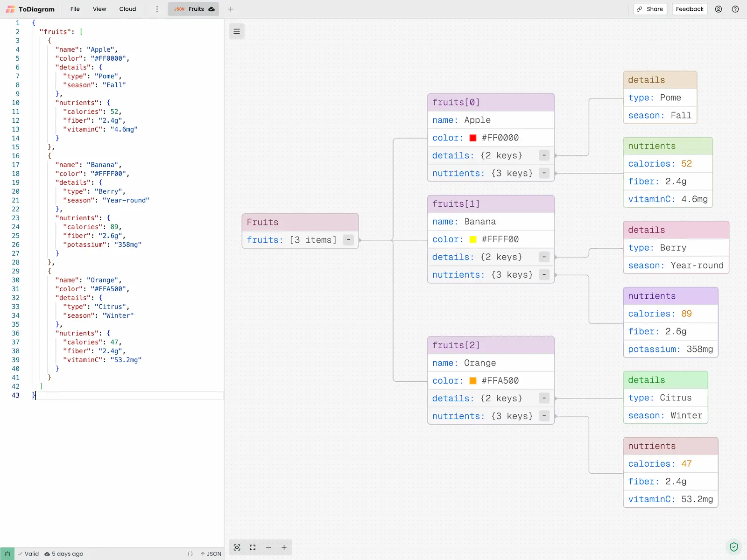Image resolution: width=747 pixels, height=560 pixels.
Task: Open the help question mark icon
Action: (x=735, y=9)
